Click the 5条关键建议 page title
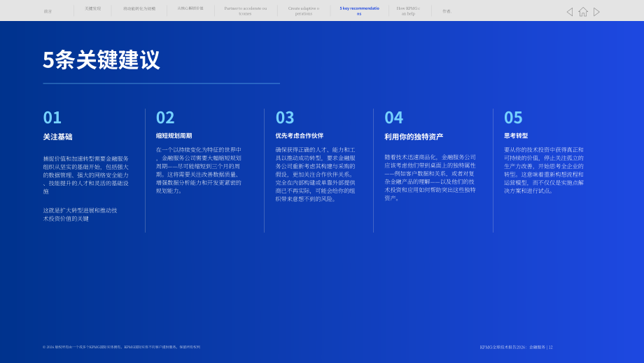The image size is (644, 363). 101,60
